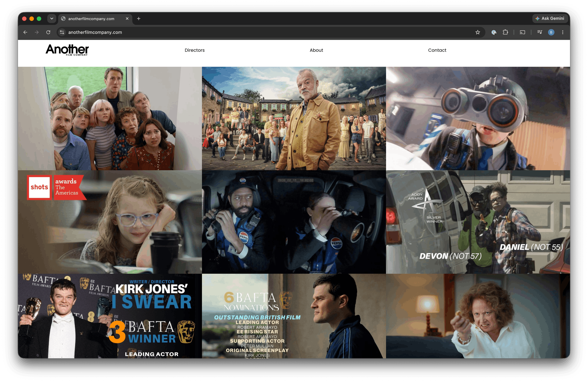The width and height of the screenshot is (588, 382).
Task: Open the About page link
Action: pos(316,50)
